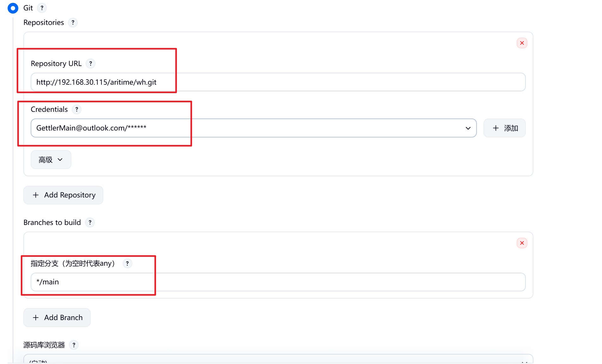Select the Git radio button
This screenshot has height=364, width=602.
[13, 8]
